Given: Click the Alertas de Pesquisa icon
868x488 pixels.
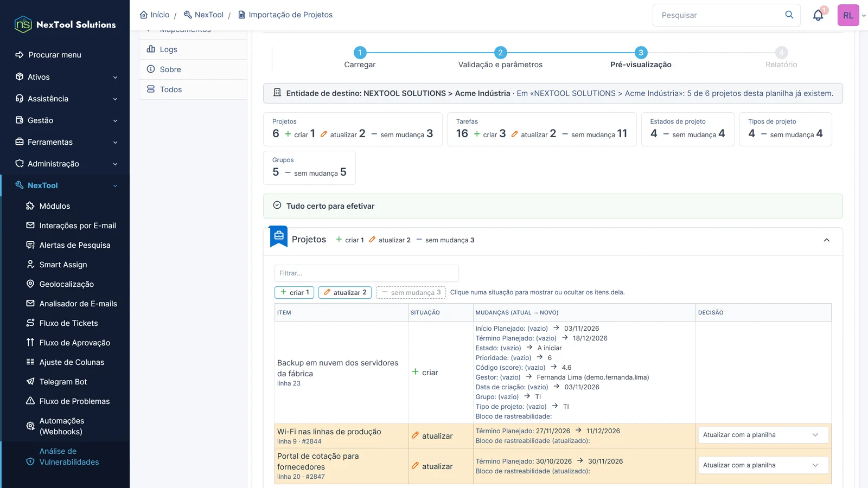Looking at the screenshot, I should (30, 245).
